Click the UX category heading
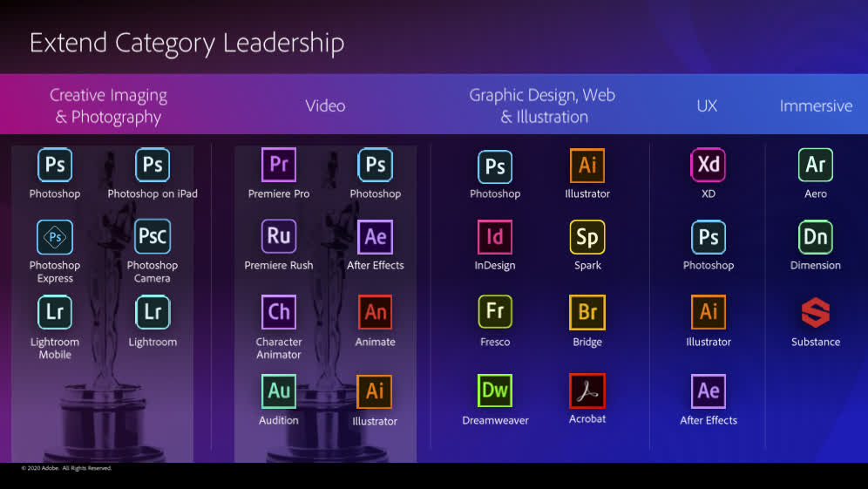This screenshot has width=868, height=489. [707, 105]
